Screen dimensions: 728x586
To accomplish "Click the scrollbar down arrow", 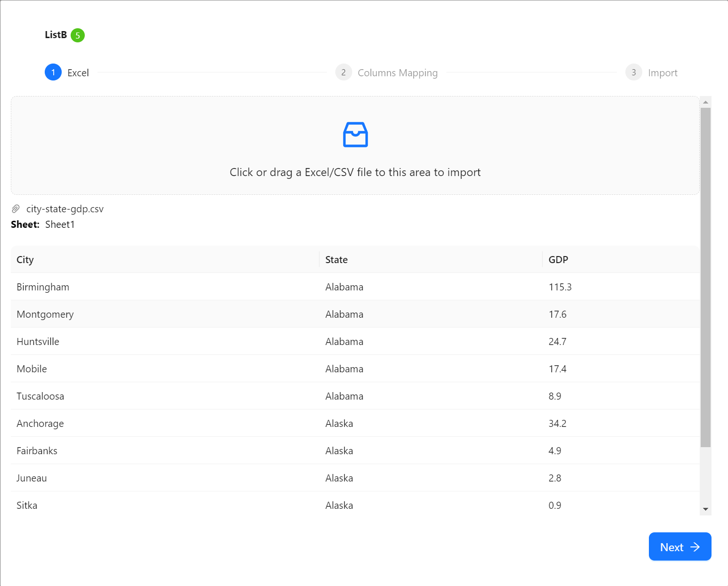I will pyautogui.click(x=705, y=509).
